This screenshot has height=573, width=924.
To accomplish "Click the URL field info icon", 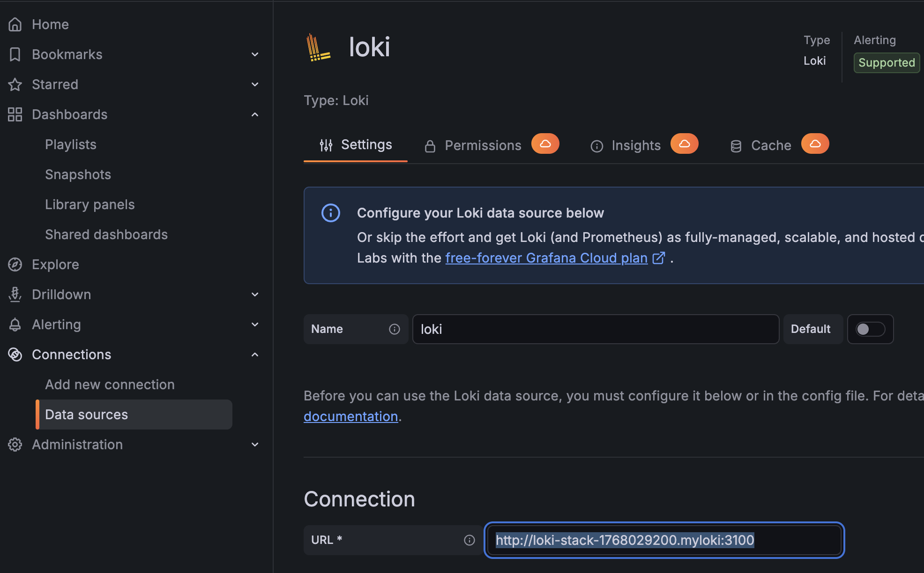I will pos(469,540).
